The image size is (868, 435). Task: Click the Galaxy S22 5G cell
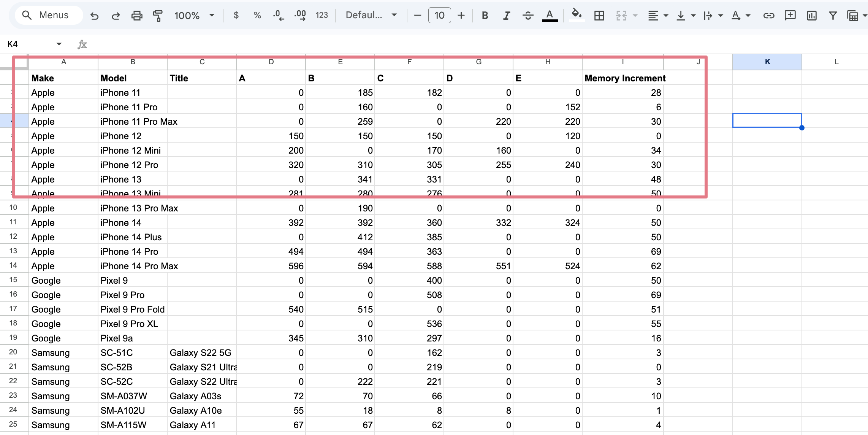tap(202, 352)
